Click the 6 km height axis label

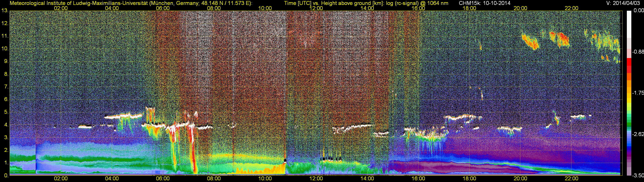6,99
